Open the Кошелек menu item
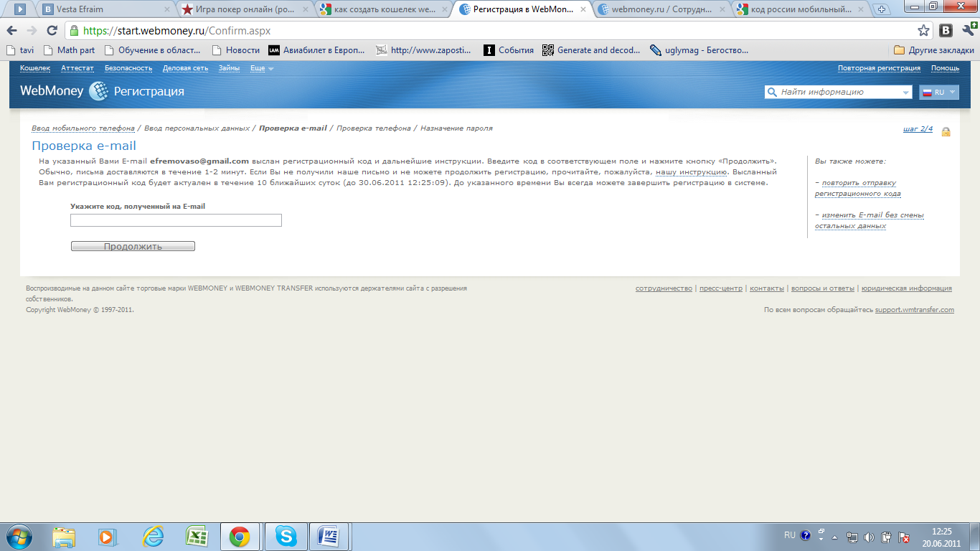This screenshot has width=980, height=551. [35, 68]
